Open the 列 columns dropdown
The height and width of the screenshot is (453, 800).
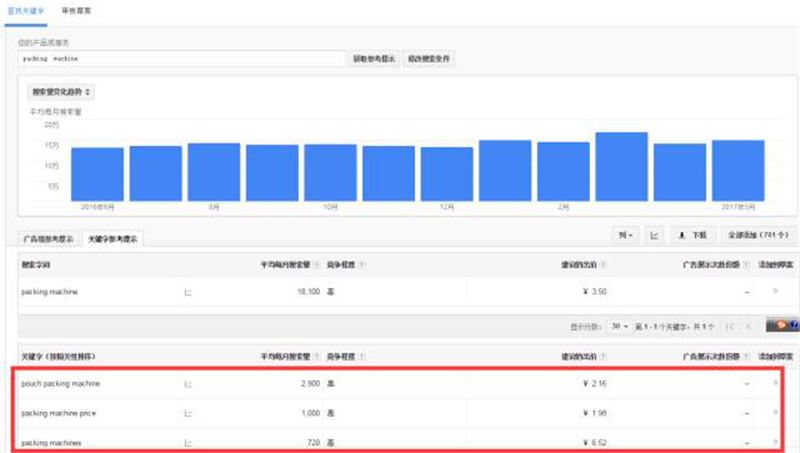click(x=625, y=235)
